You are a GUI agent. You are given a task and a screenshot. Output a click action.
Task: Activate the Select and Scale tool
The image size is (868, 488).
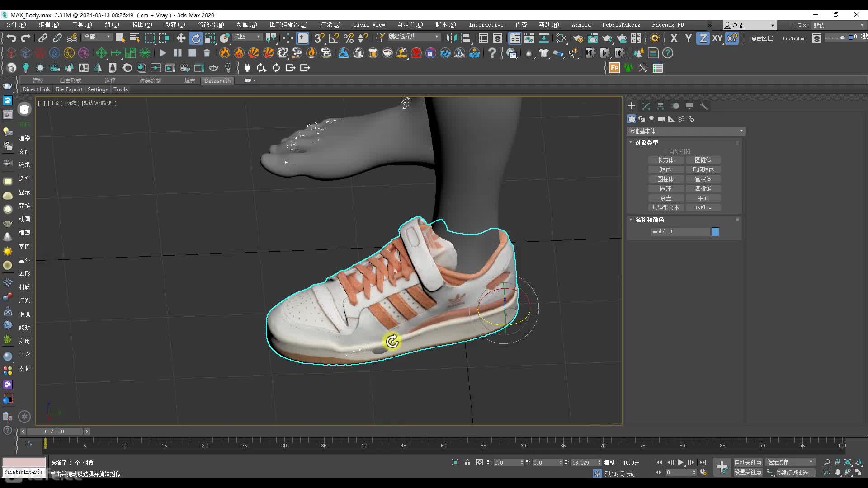pos(210,38)
